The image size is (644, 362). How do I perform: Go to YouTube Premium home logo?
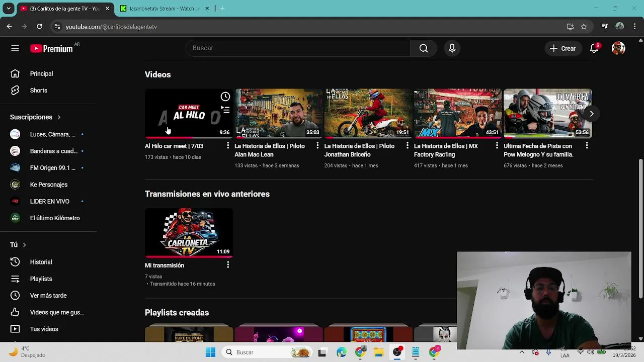(52, 48)
